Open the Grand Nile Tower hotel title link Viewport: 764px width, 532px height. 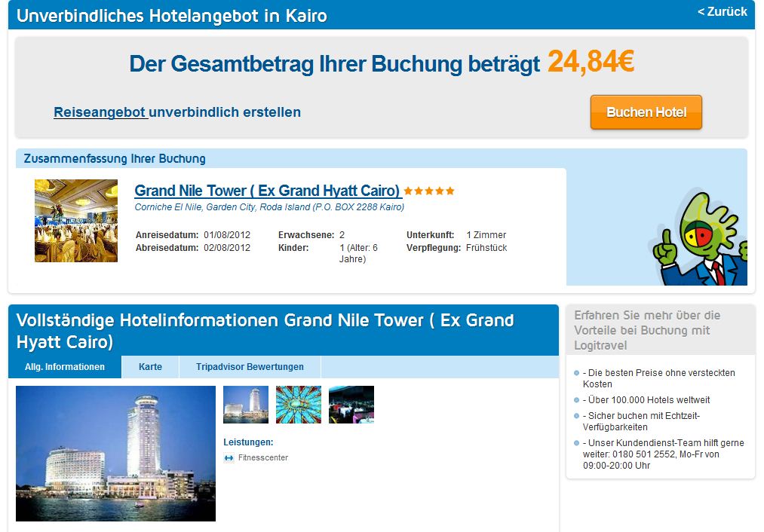[x=267, y=191]
